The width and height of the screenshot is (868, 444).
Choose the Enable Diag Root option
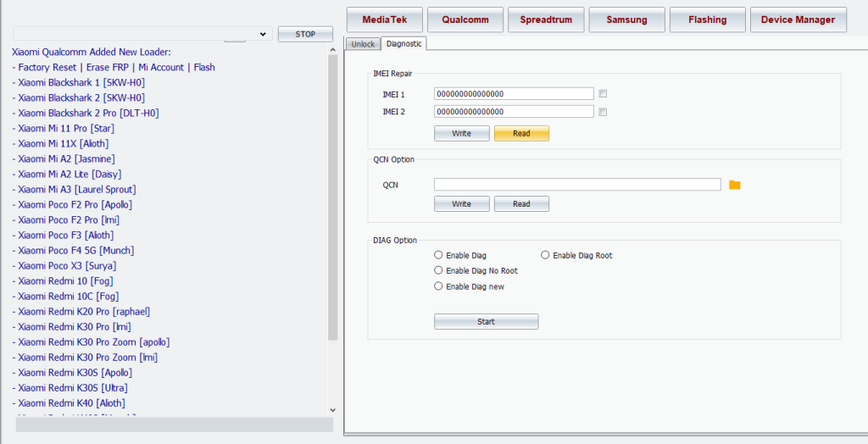pos(545,255)
